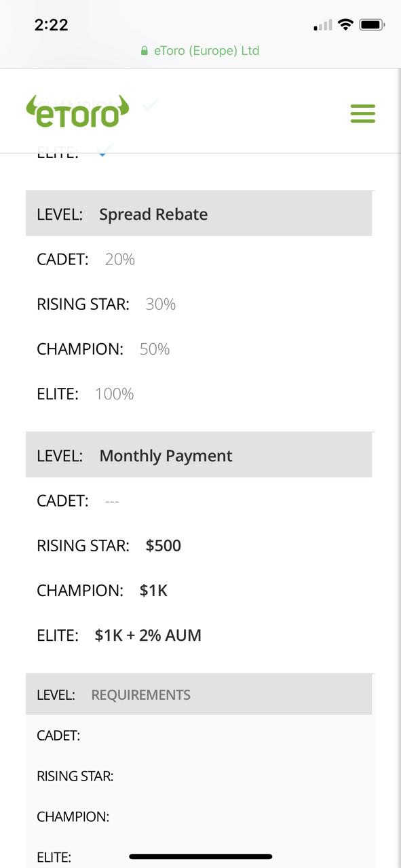
Task: Tap the home indicator bar at bottom
Action: tap(201, 856)
